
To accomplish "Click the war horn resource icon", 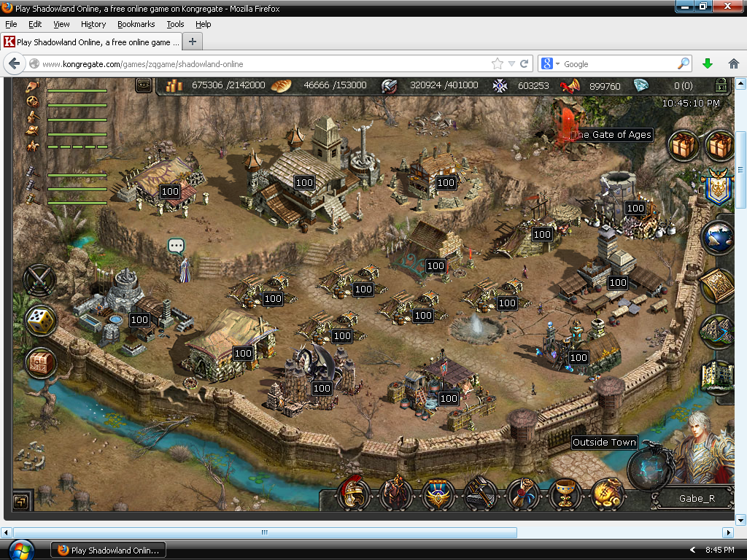I will pyautogui.click(x=569, y=86).
